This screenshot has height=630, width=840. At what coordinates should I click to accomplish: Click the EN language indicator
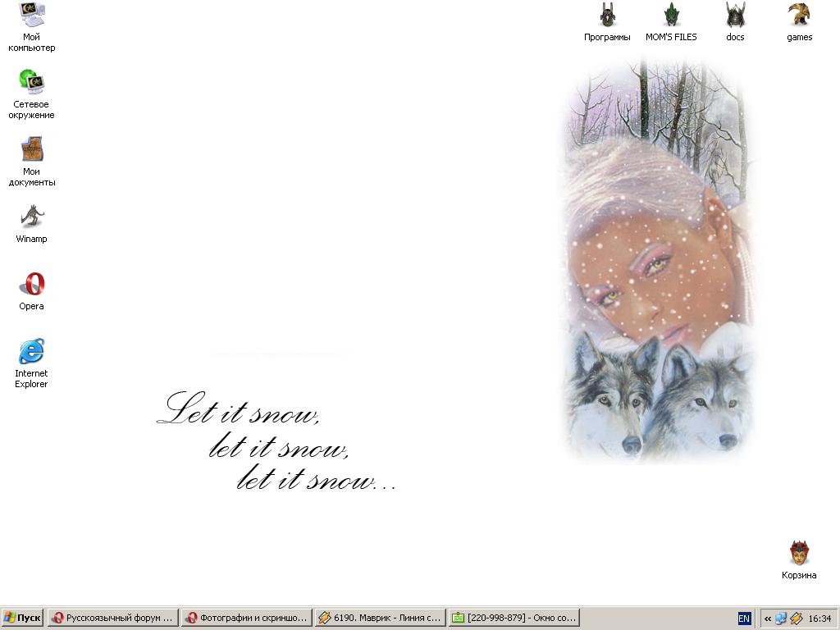point(744,619)
